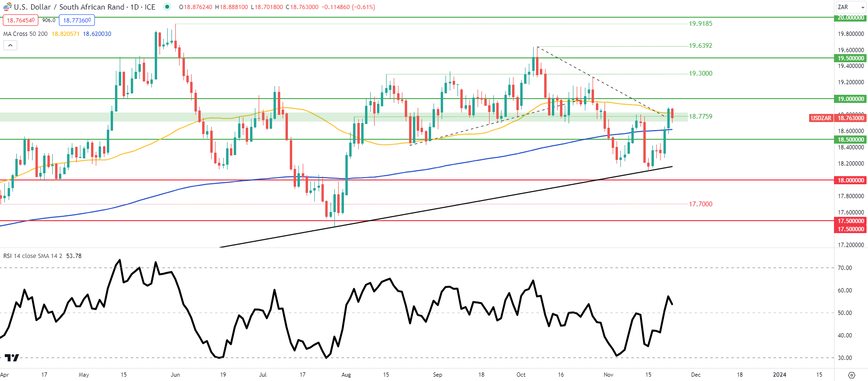Click the sell price 18.764540 button
The height and width of the screenshot is (381, 868).
tap(21, 20)
